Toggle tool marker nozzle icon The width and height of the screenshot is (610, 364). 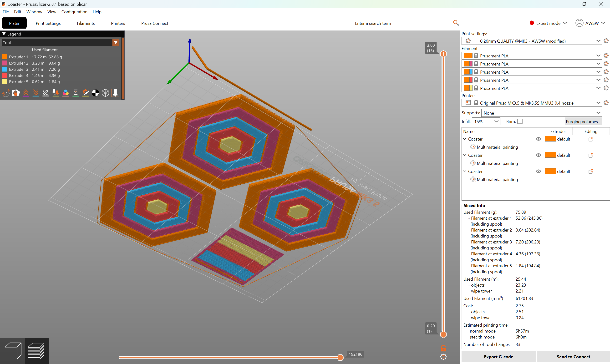point(115,93)
